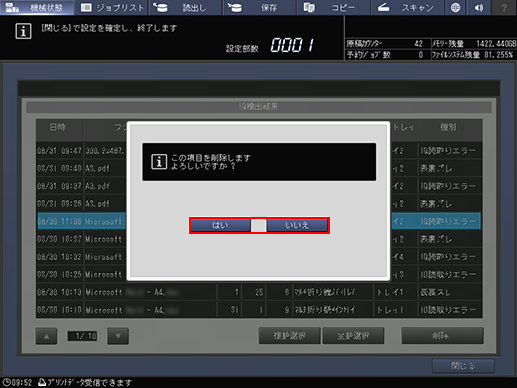Select the row dated 08/31 09:47
The image size is (517, 388).
pyautogui.click(x=259, y=151)
